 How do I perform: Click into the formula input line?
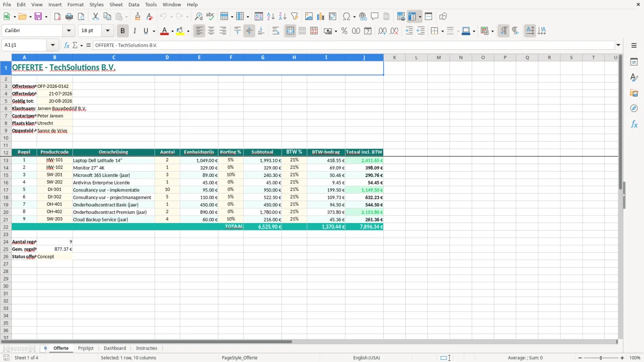353,45
